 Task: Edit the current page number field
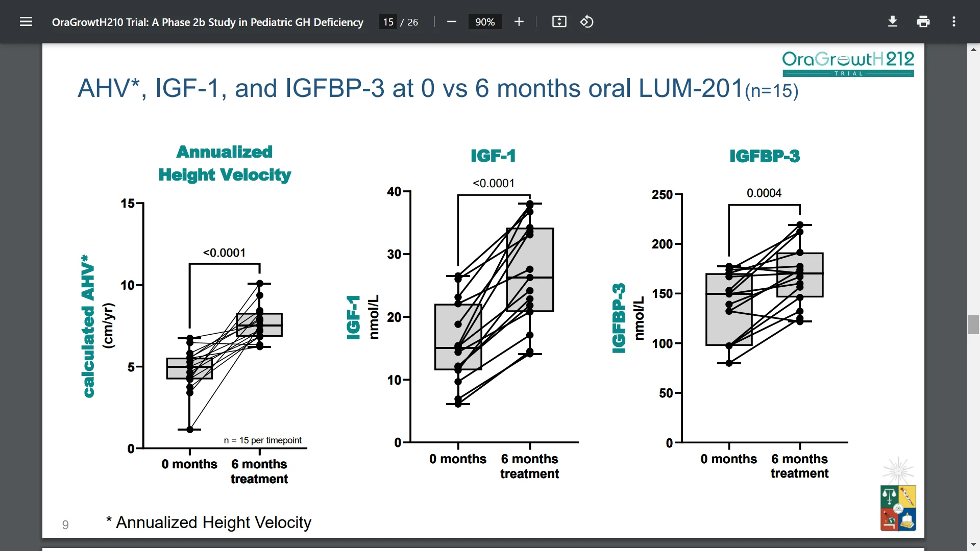pyautogui.click(x=388, y=22)
